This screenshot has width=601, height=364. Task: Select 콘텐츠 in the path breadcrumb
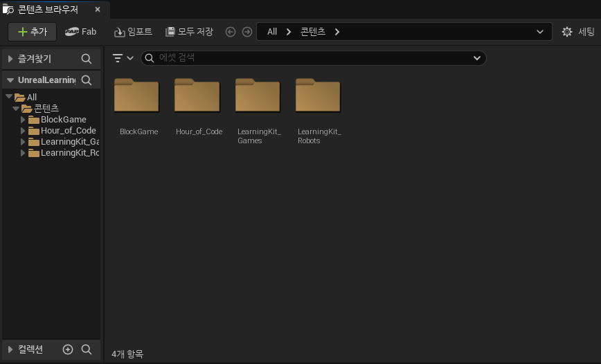[x=313, y=32]
